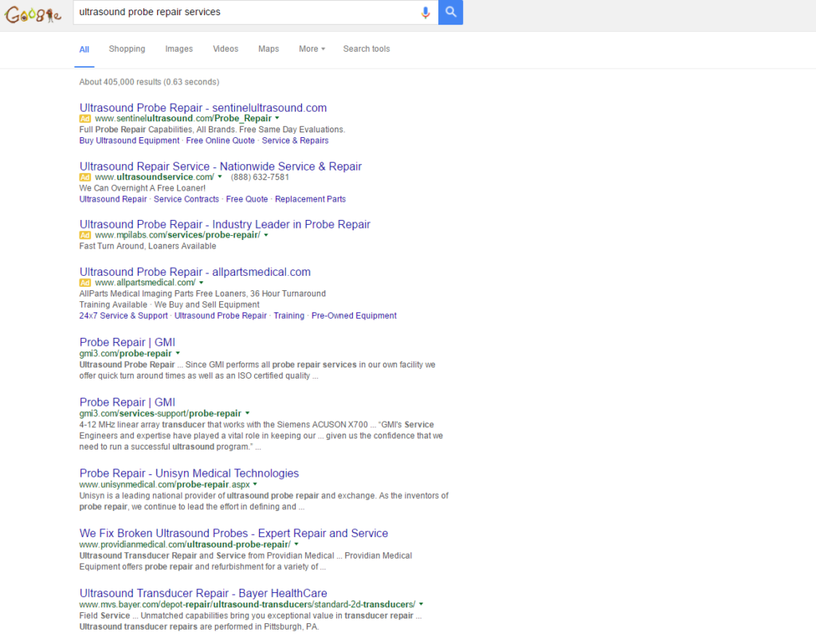Click About 405,000 results text

point(149,82)
